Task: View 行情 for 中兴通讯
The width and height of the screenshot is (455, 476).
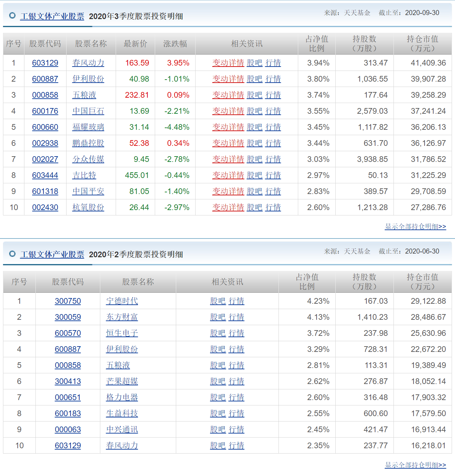Action: point(236,430)
